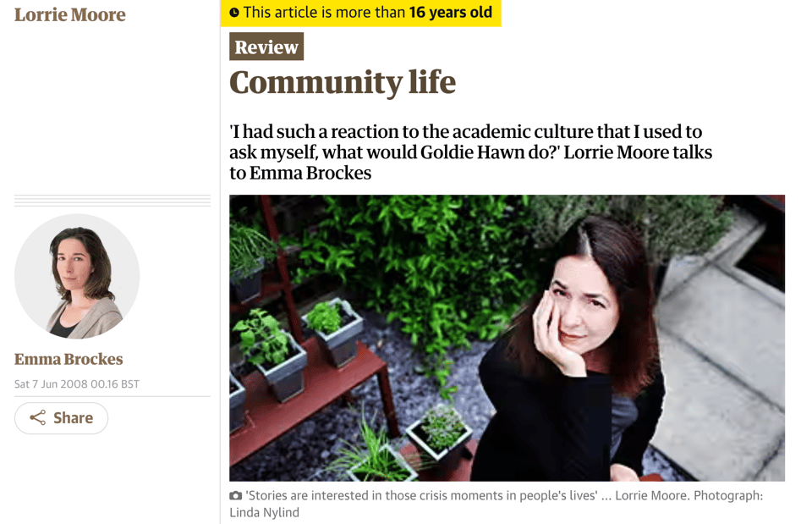Click 'to Emma Brockes' ending the standfirst
Viewport: 812px width, 524px height.
300,173
